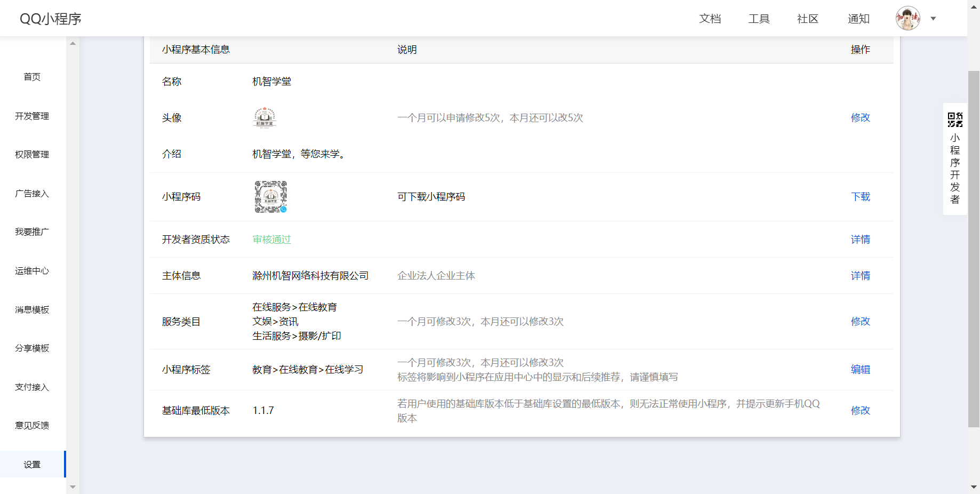Image resolution: width=980 pixels, height=494 pixels.
Task: Click sidebar scroll down arrow
Action: pyautogui.click(x=73, y=487)
